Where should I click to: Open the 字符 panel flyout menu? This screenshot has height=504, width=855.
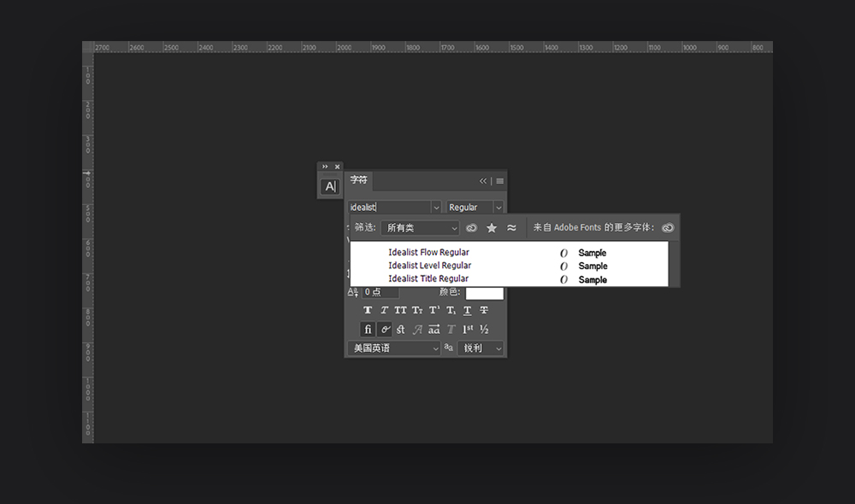coord(500,181)
